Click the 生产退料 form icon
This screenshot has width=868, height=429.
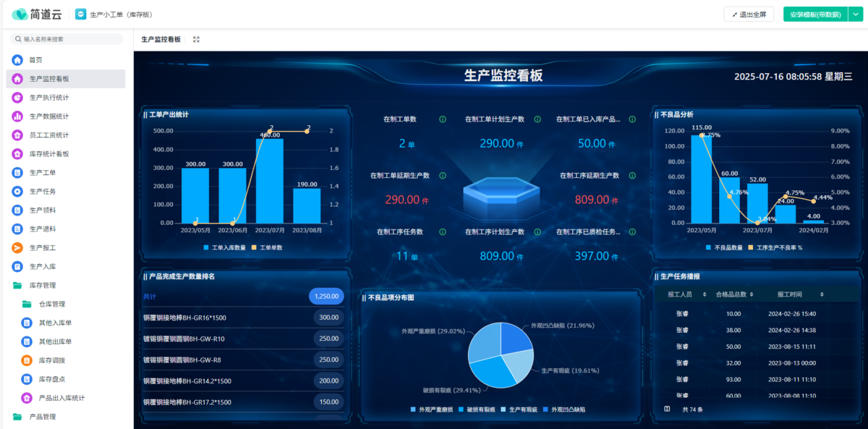point(17,229)
